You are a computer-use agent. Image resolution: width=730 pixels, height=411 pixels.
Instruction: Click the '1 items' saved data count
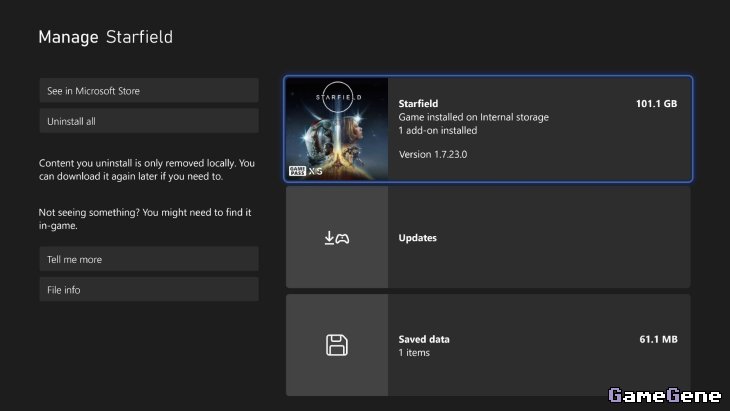[x=414, y=352]
